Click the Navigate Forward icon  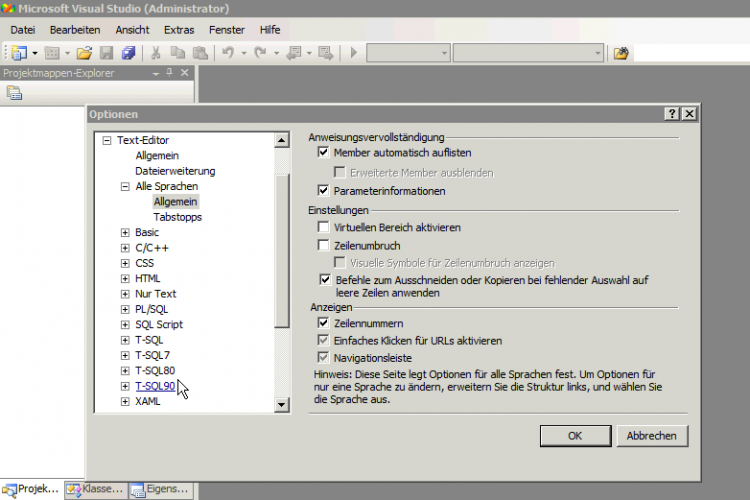pos(326,53)
